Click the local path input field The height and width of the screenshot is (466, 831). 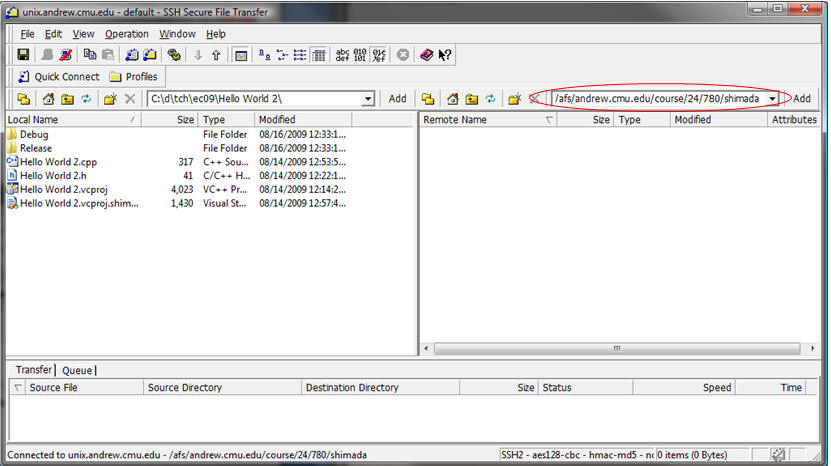click(x=255, y=99)
